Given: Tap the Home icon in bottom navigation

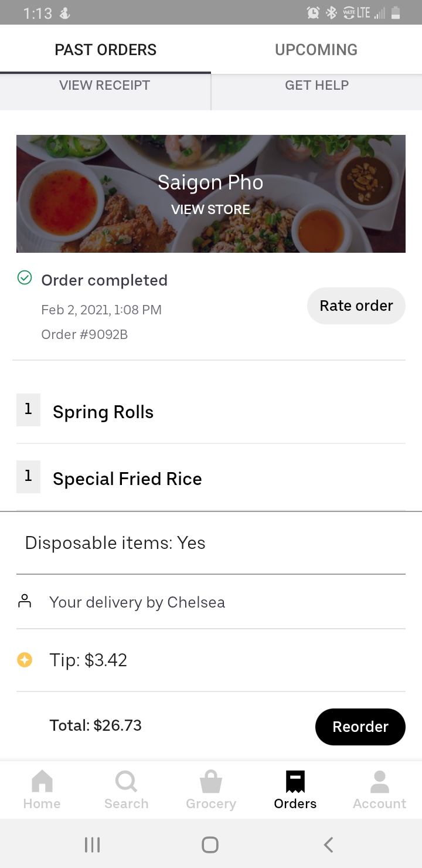Looking at the screenshot, I should click(x=42, y=782).
